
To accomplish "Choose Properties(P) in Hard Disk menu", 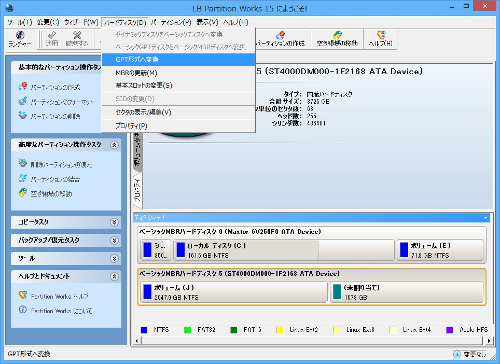I will [178, 126].
